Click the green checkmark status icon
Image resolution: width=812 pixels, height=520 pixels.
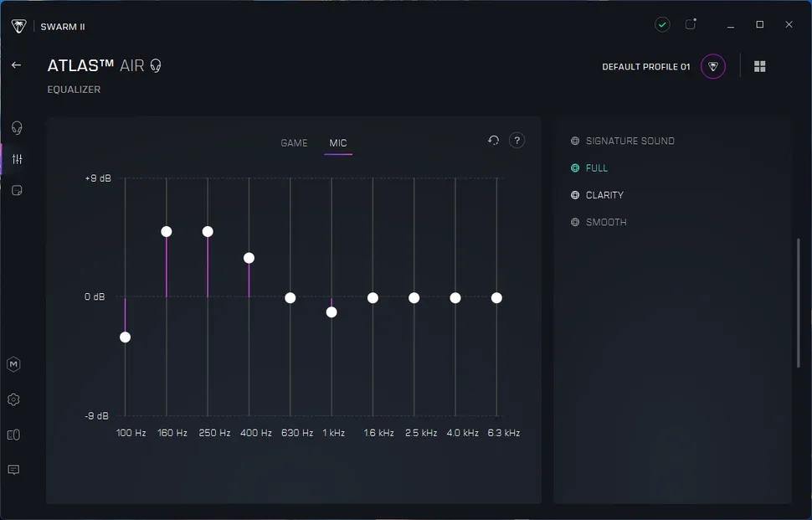(662, 25)
